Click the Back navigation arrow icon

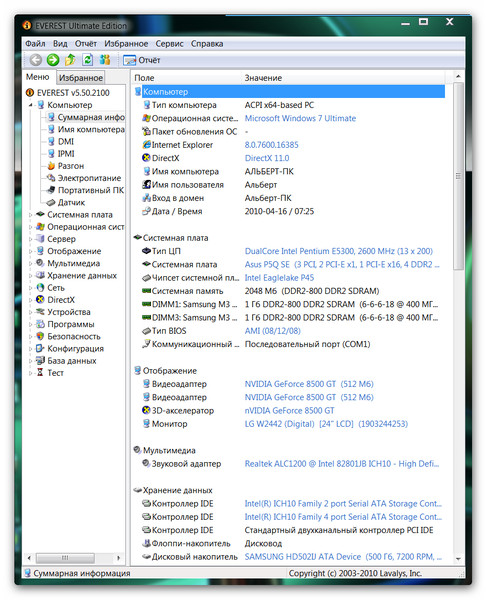[x=36, y=60]
